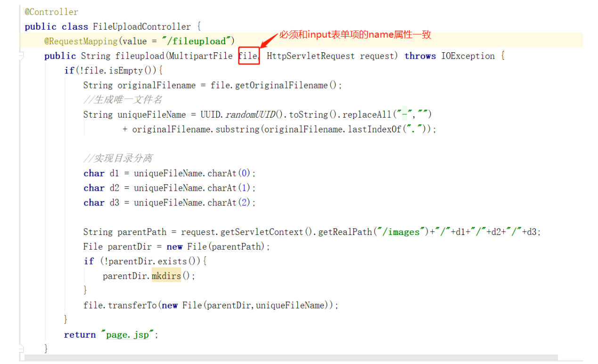The height and width of the screenshot is (364, 598).
Task: Click the UUID class reference
Action: tap(210, 114)
